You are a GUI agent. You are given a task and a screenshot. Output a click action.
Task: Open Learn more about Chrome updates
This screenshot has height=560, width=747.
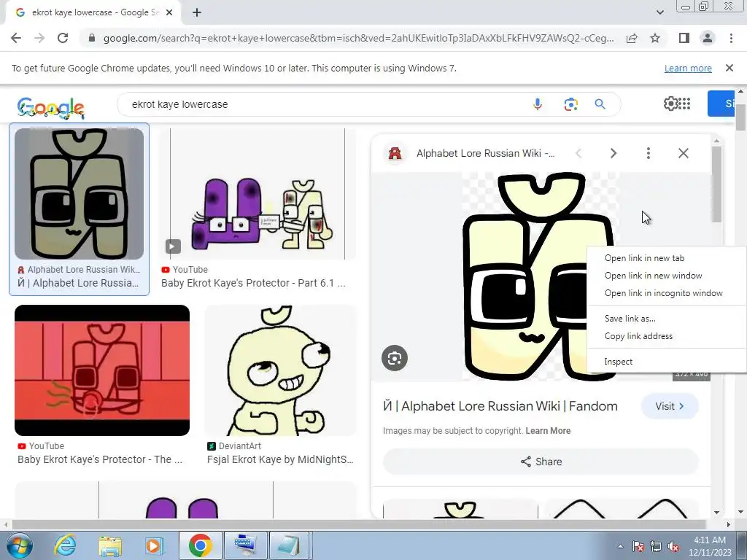pos(688,68)
